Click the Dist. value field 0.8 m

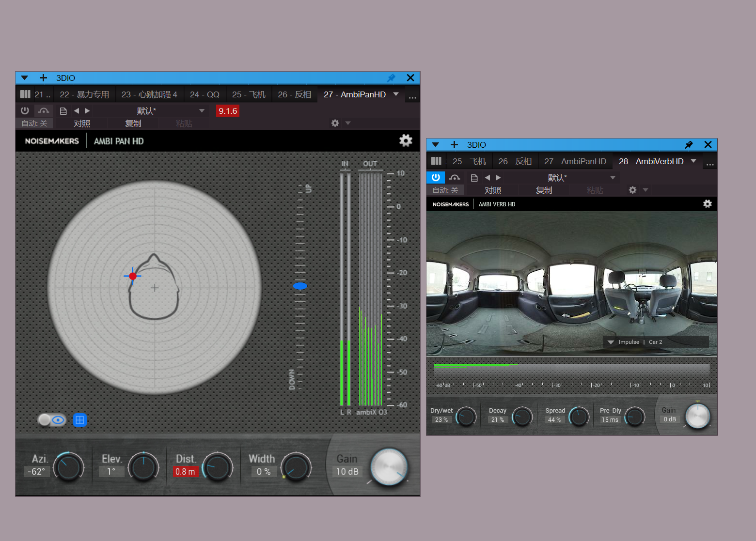(185, 471)
